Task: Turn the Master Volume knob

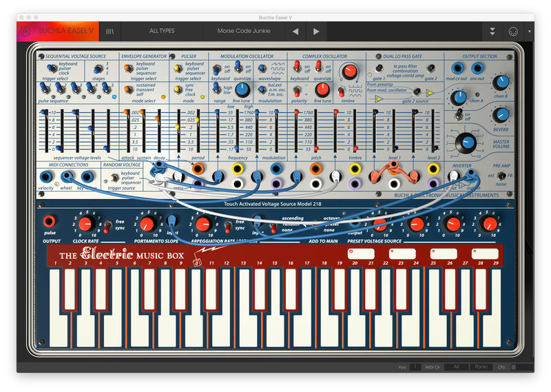Action: tap(466, 143)
